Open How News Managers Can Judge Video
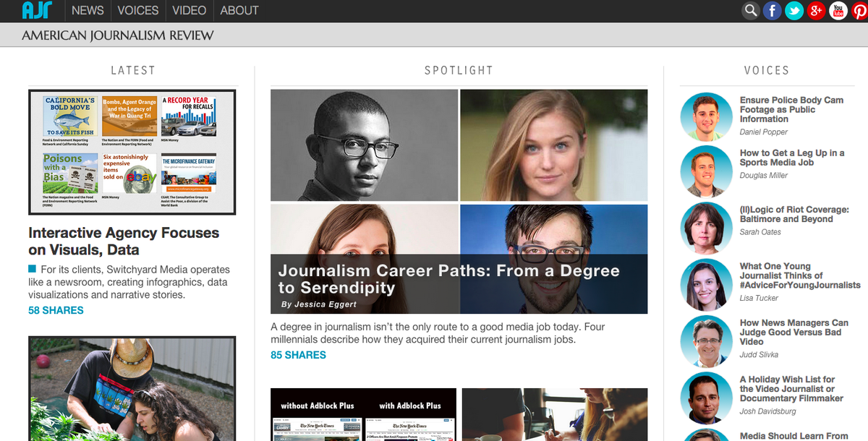 click(794, 332)
